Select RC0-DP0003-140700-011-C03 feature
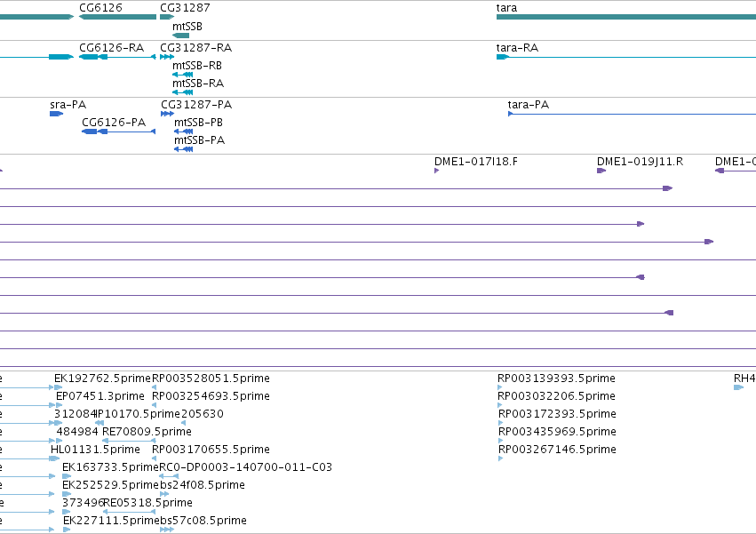756x534 pixels. click(x=169, y=476)
